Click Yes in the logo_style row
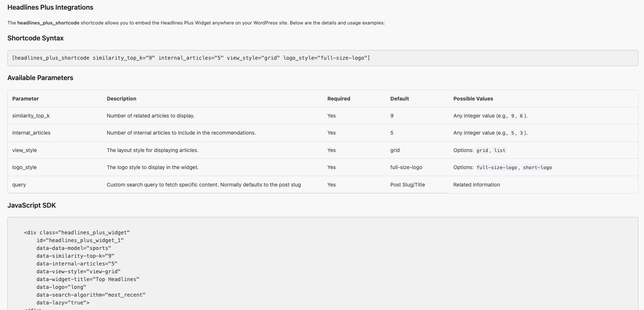Screen dimensions: 644x310 pos(331,167)
